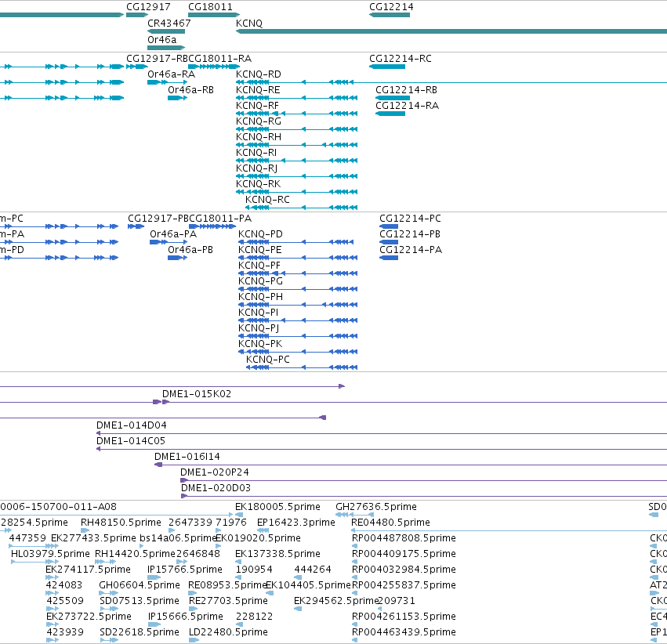The width and height of the screenshot is (667, 644).
Task: Select EST RE27703.5prime
Action: coord(194,610)
